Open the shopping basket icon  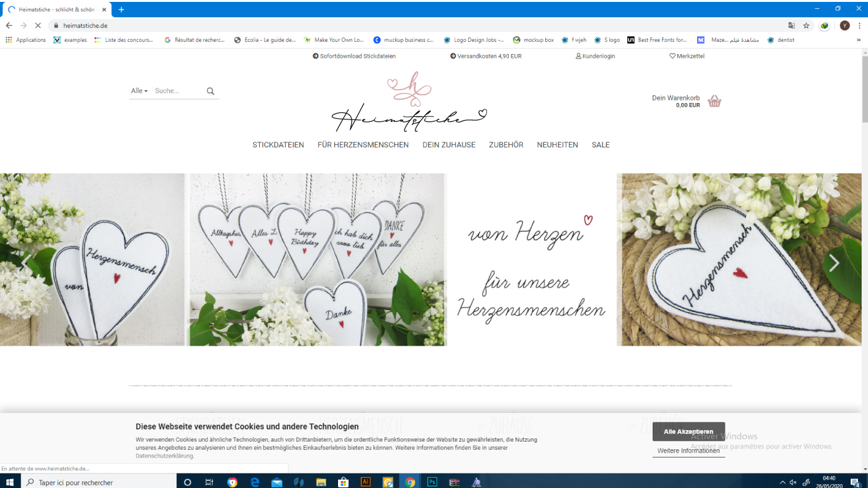pos(715,101)
